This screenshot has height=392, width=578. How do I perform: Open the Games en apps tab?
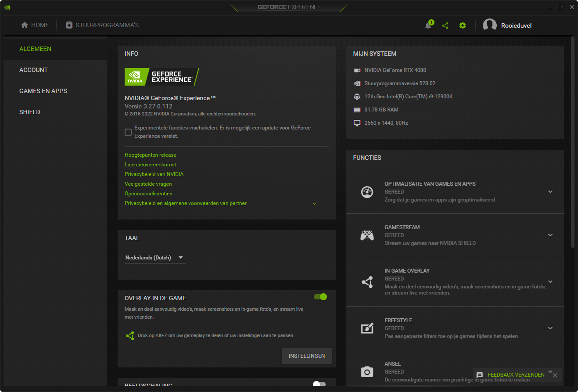[x=55, y=91]
